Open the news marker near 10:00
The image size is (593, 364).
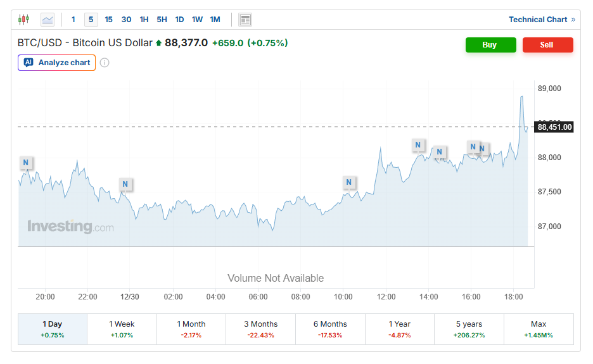[x=348, y=182]
